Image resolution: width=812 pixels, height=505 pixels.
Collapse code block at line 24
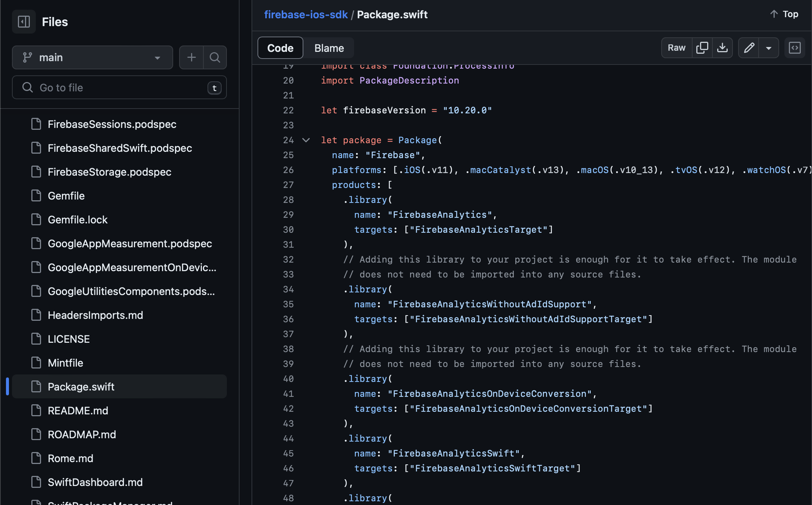[x=306, y=140]
